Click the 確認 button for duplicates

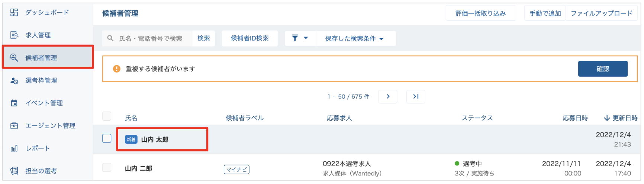[x=603, y=69]
